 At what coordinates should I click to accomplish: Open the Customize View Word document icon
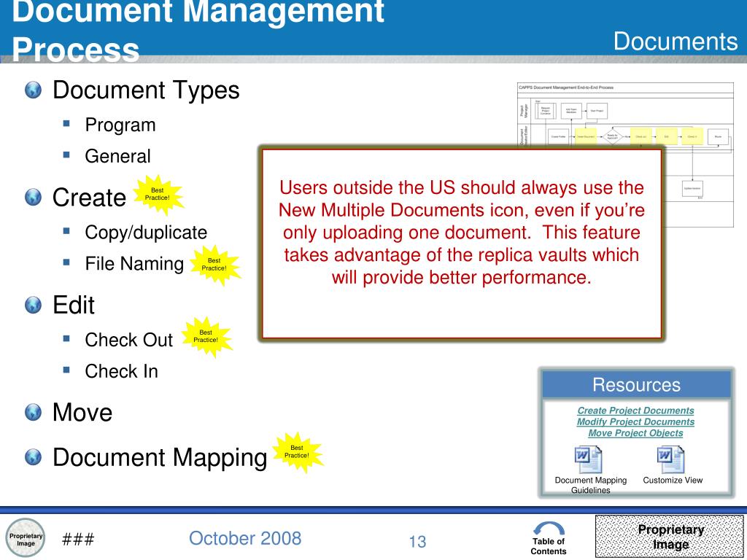pos(670,459)
